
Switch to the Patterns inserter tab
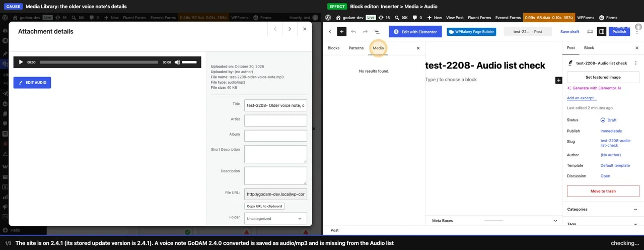pyautogui.click(x=356, y=48)
